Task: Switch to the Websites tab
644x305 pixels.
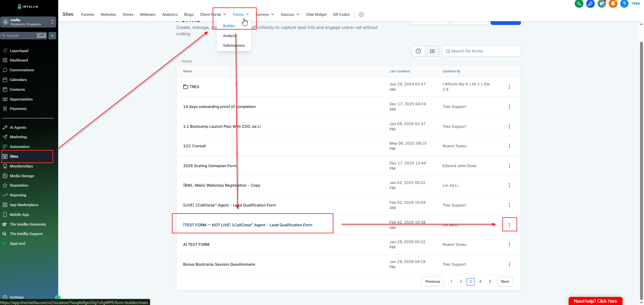Action: (108, 14)
